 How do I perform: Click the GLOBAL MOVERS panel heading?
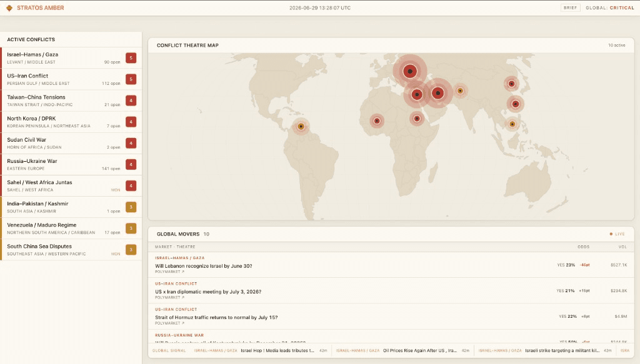pos(178,234)
